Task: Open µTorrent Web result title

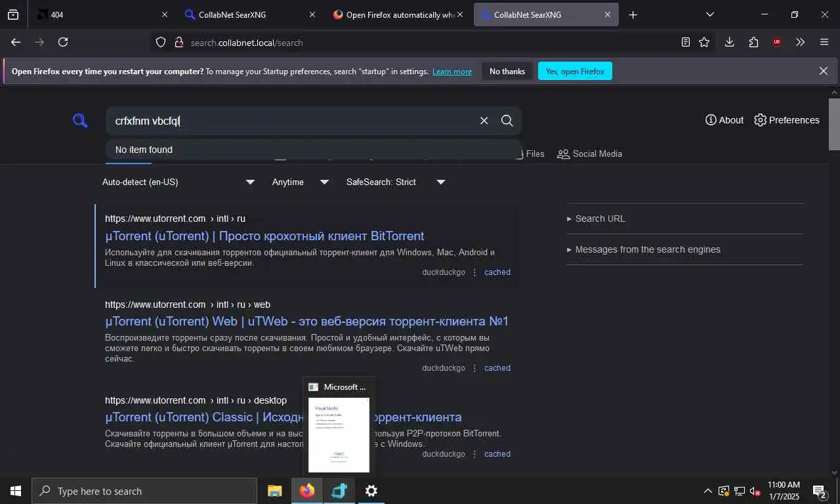Action: coord(306,321)
